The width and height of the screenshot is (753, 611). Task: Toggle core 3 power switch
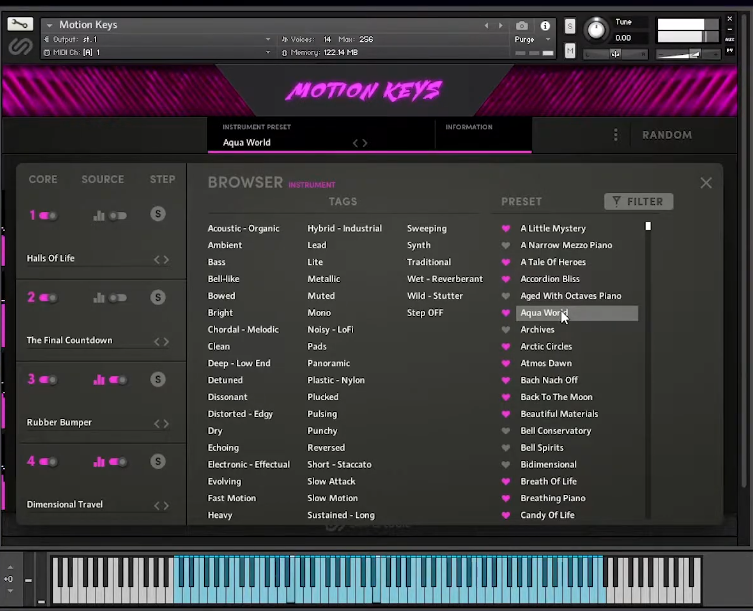pos(48,380)
